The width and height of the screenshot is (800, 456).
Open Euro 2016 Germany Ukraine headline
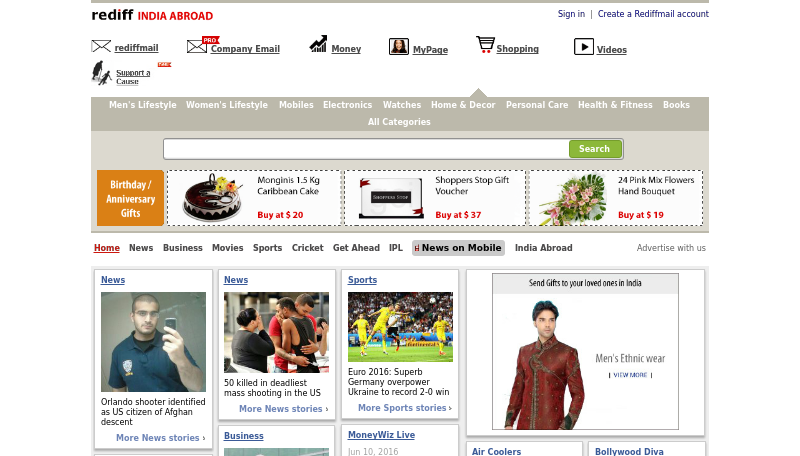[x=398, y=382]
